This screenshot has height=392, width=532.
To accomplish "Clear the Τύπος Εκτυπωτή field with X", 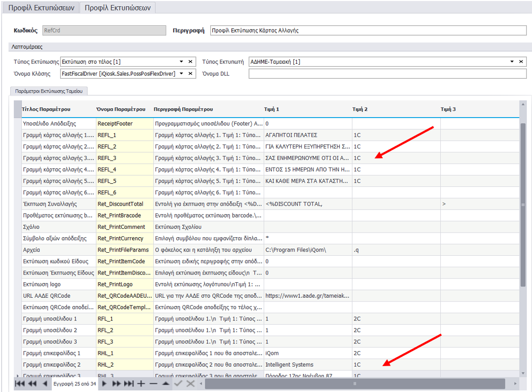I will [521, 62].
